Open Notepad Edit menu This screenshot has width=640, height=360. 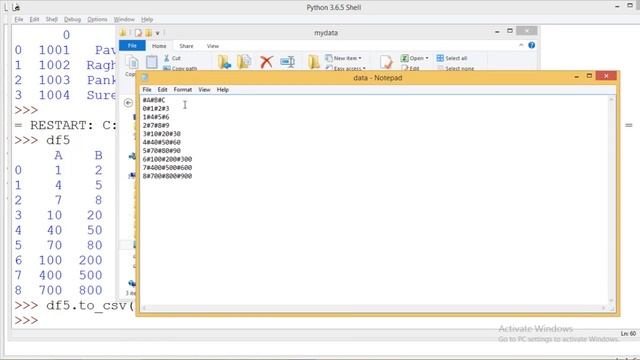[x=162, y=90]
